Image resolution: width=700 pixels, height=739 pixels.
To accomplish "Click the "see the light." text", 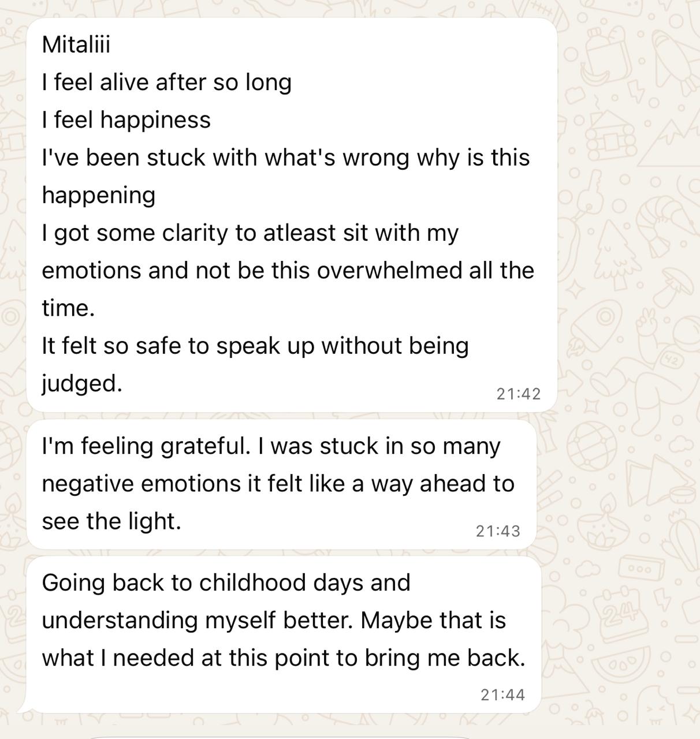I will click(111, 521).
